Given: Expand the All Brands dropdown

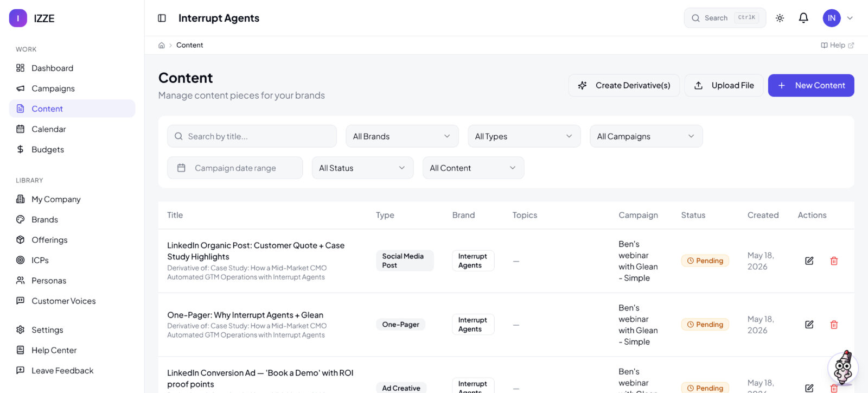Looking at the screenshot, I should coord(402,136).
